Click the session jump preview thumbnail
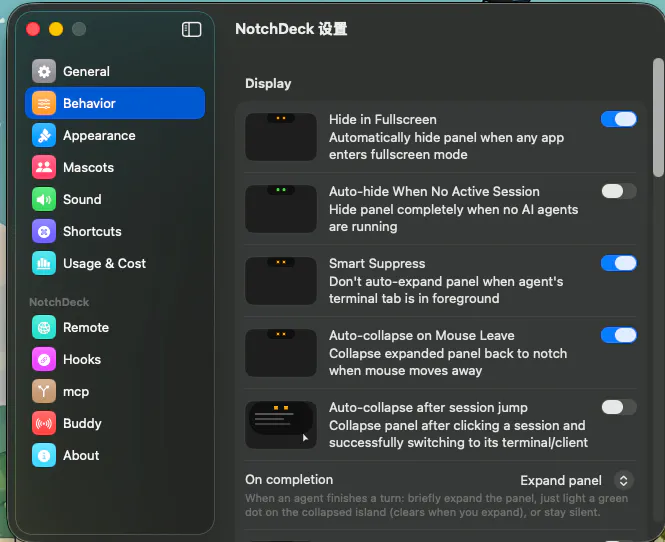The width and height of the screenshot is (665, 542). point(281,425)
